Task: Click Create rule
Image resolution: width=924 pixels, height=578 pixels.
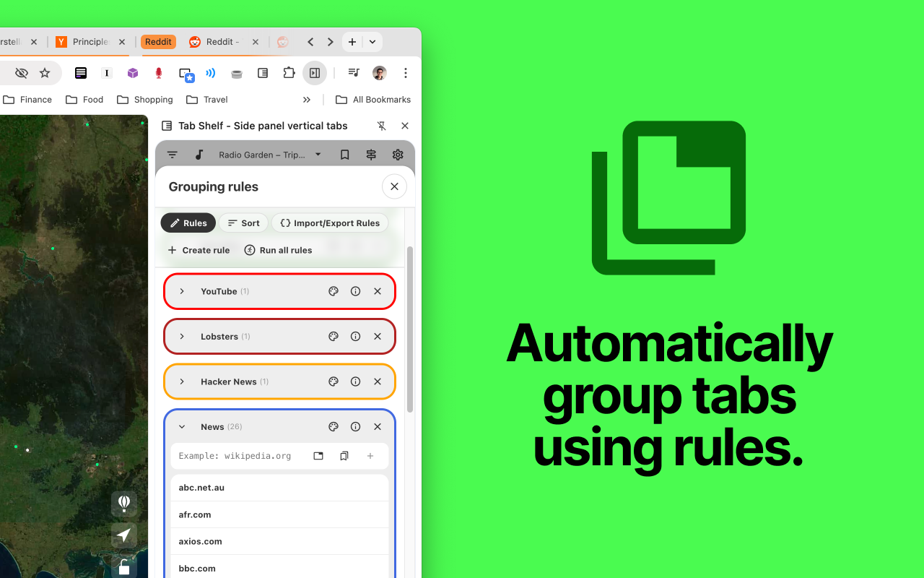Action: 199,250
